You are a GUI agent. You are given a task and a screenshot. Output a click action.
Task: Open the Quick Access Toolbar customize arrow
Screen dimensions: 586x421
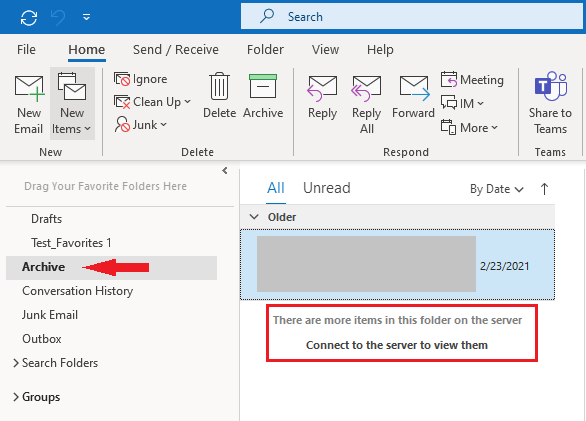[86, 17]
